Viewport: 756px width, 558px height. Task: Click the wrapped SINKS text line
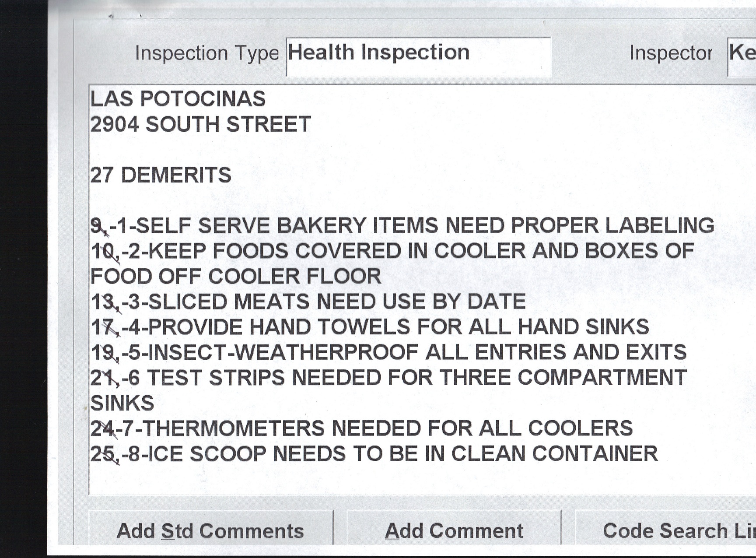tap(122, 404)
